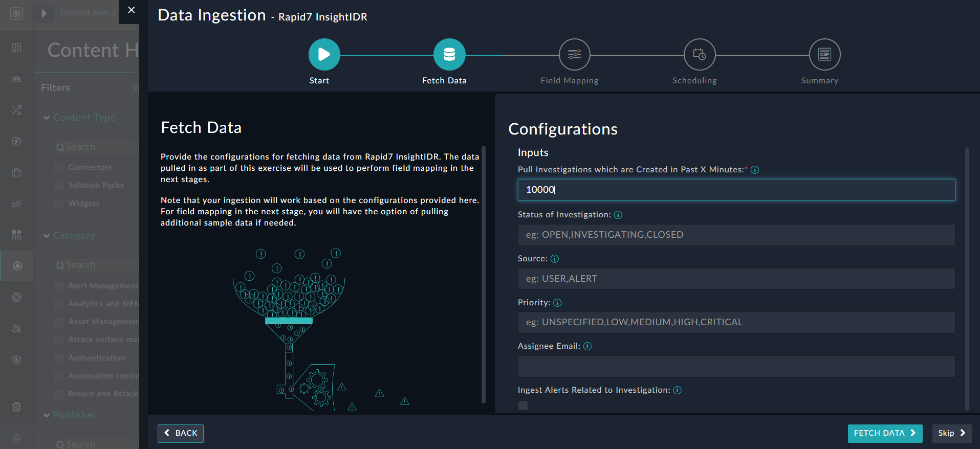The image size is (980, 449).
Task: Check the Connectors filter checkbox
Action: click(59, 168)
